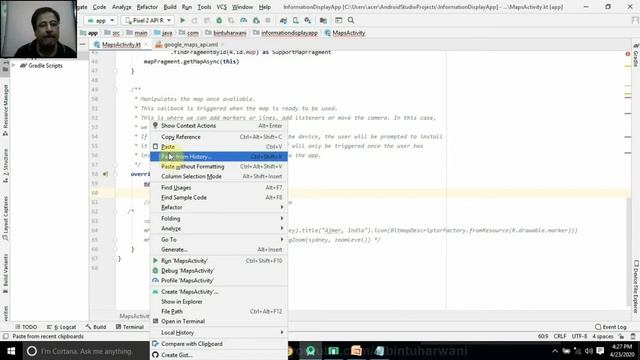Open the Build tool window button
Image resolution: width=640 pixels, height=360 pixels.
coord(96,327)
